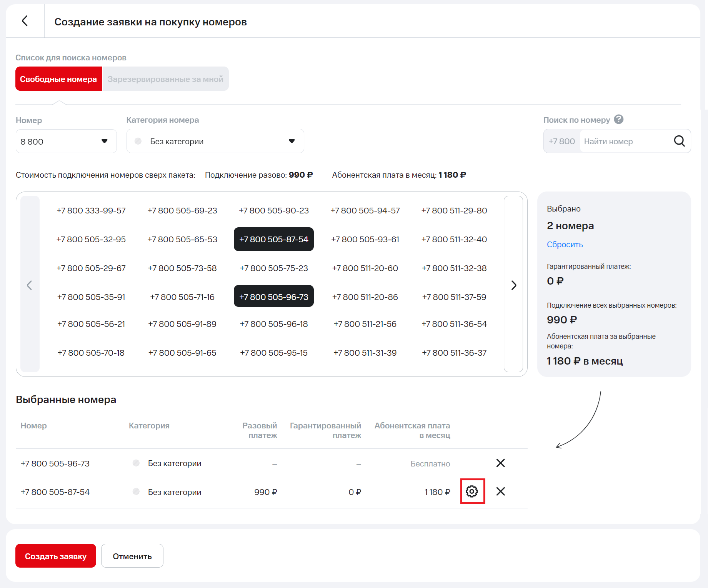Switch to Свободные номера tab
This screenshot has width=708, height=588.
point(58,79)
